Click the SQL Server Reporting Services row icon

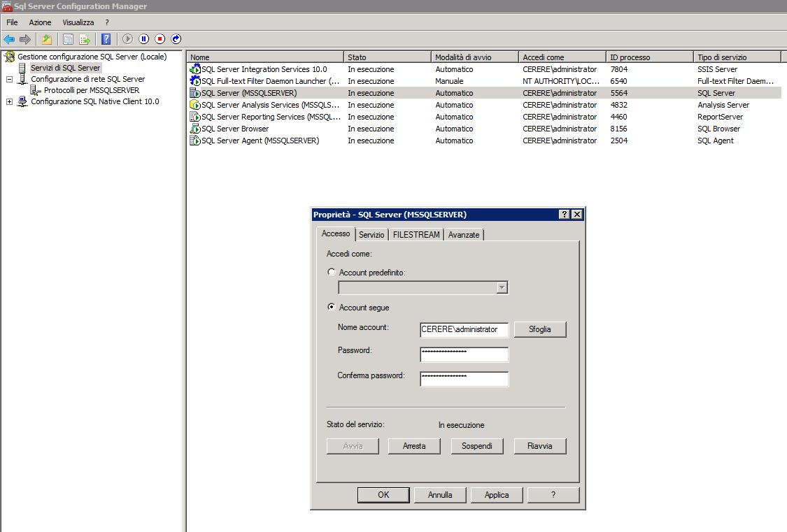pos(194,117)
